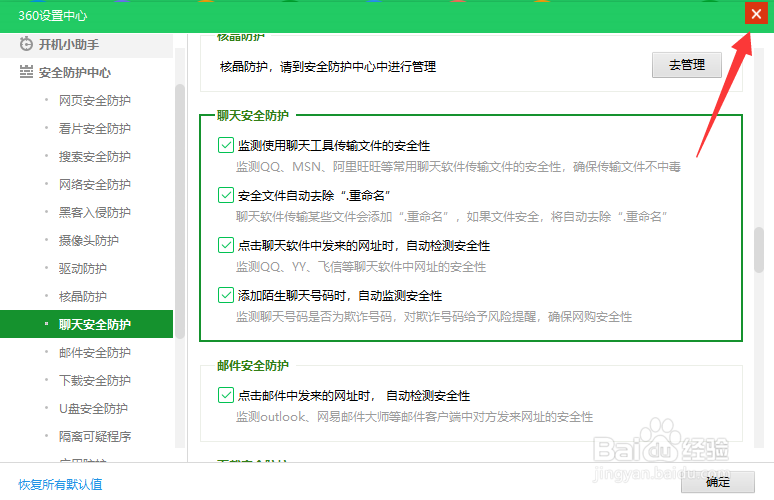Click 聊天安全防护 group heading
The image size is (774, 500).
[253, 115]
